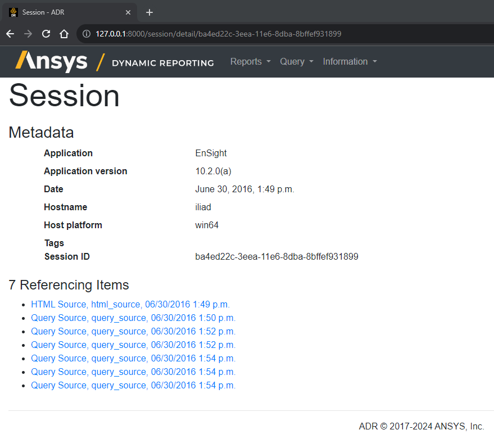Viewport: 494px width, 448px height.
Task: Reload the page with the refresh icon
Action: coord(46,34)
